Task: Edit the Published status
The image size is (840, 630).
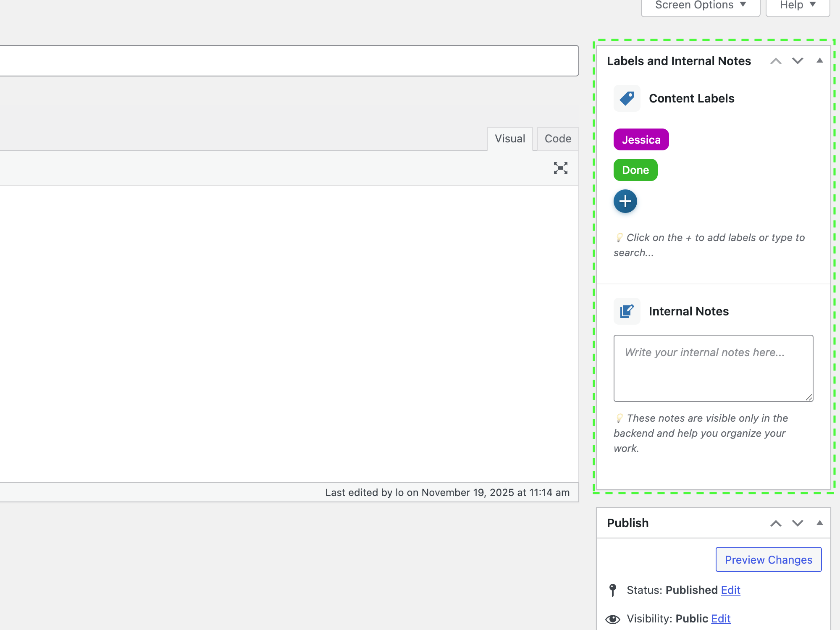Action: pyautogui.click(x=730, y=590)
